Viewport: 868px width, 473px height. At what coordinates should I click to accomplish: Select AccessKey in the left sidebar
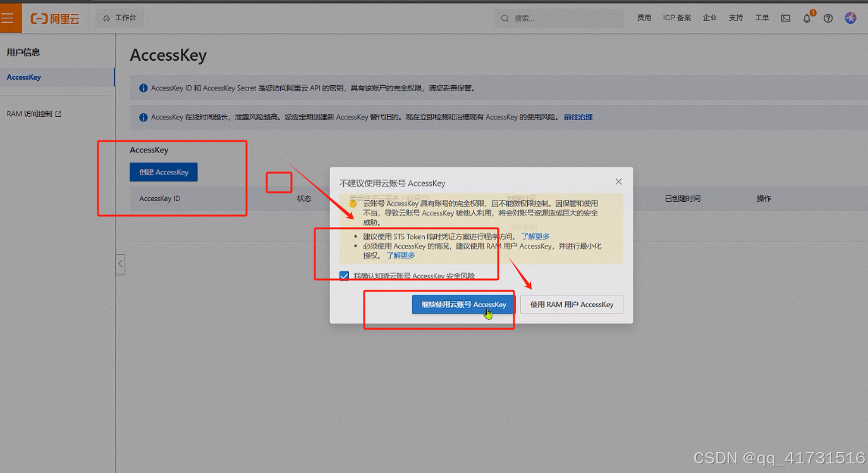[57, 77]
